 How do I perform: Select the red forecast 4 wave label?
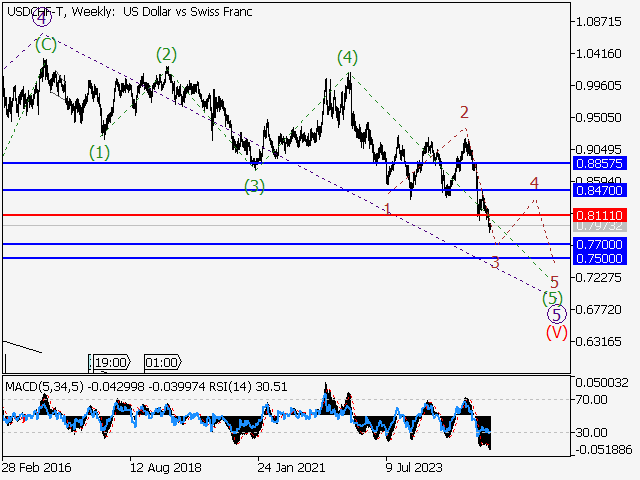pyautogui.click(x=535, y=184)
